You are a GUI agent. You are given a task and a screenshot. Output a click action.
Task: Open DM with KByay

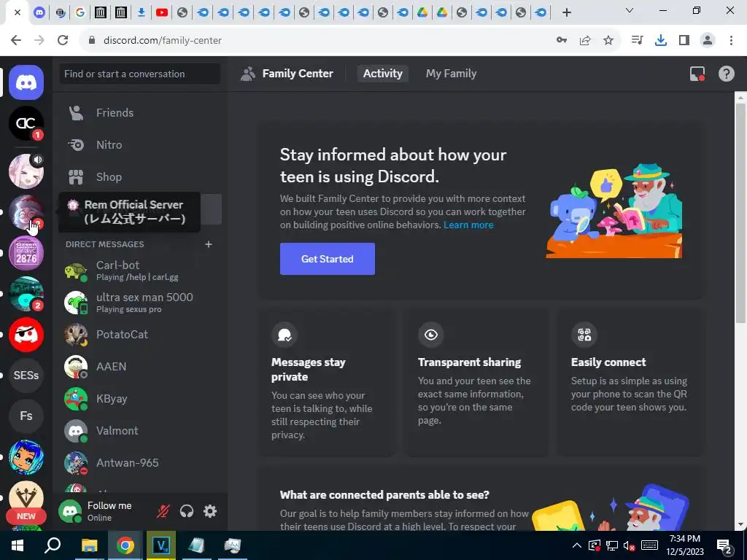pyautogui.click(x=140, y=399)
